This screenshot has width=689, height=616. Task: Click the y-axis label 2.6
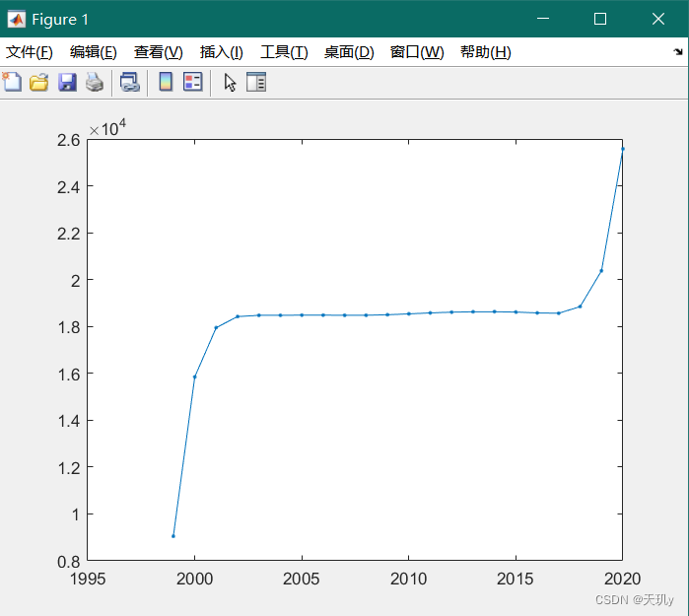[x=69, y=140]
